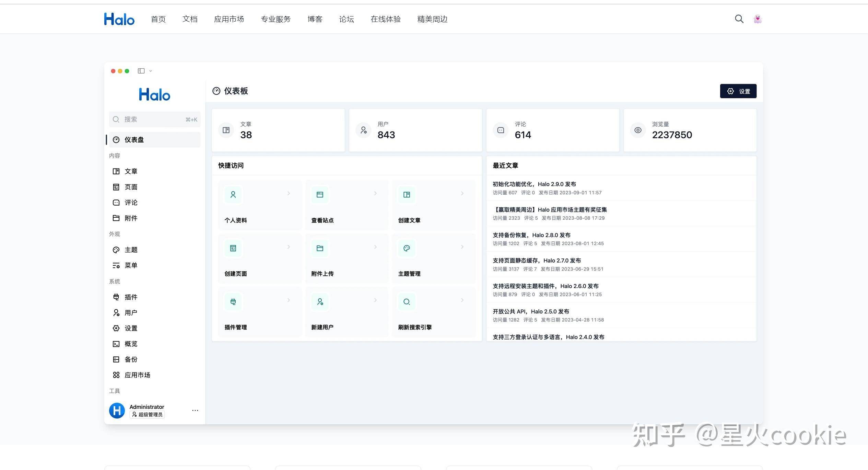Open article 【赢取精美周边】Halo 应用市场主题有奖征集
Image resolution: width=868 pixels, height=470 pixels.
[x=550, y=210]
